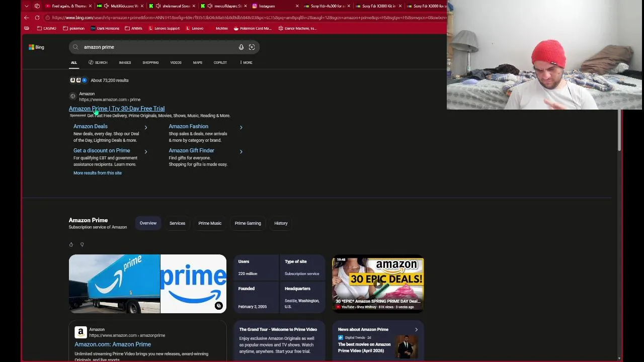Open best movies on Amazon Prime Video news

click(x=364, y=347)
